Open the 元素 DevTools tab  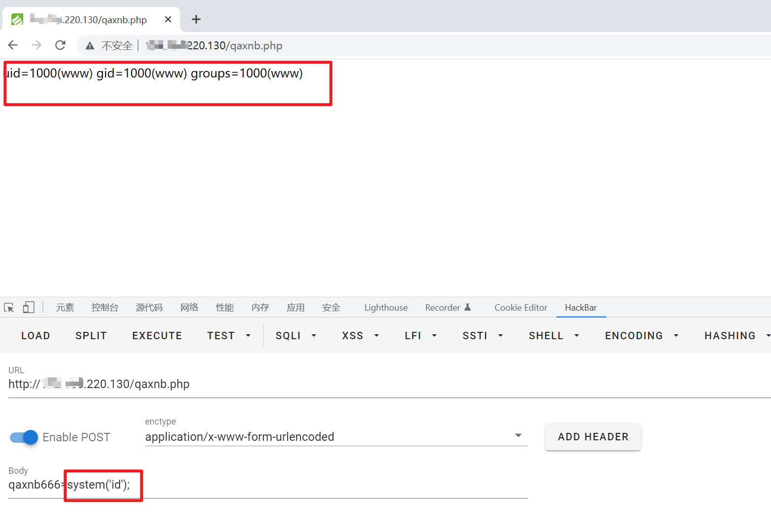[65, 308]
